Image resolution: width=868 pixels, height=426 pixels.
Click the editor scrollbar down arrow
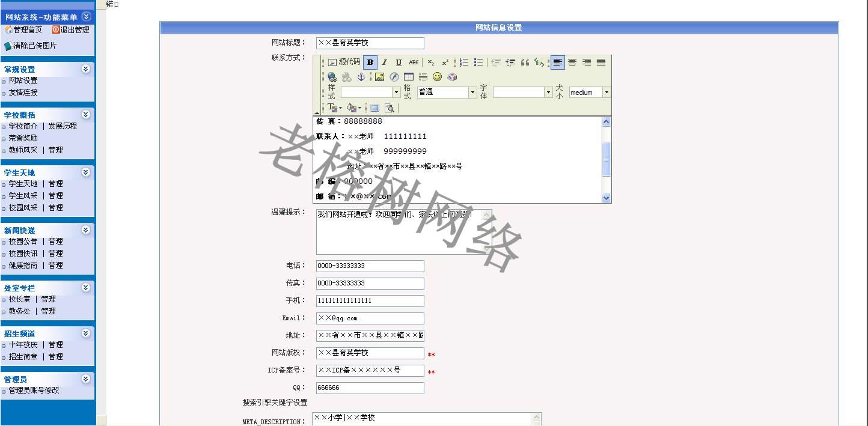point(606,198)
